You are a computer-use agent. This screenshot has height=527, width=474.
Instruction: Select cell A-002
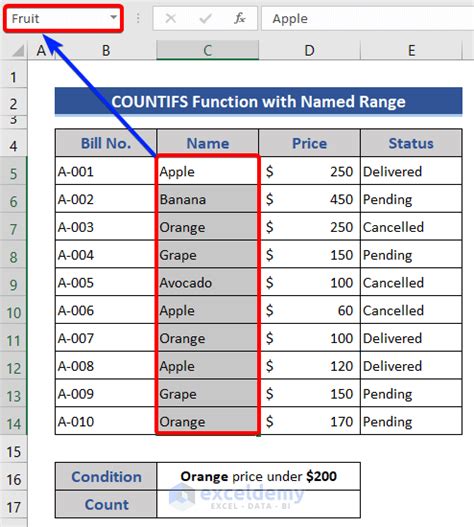pyautogui.click(x=106, y=199)
